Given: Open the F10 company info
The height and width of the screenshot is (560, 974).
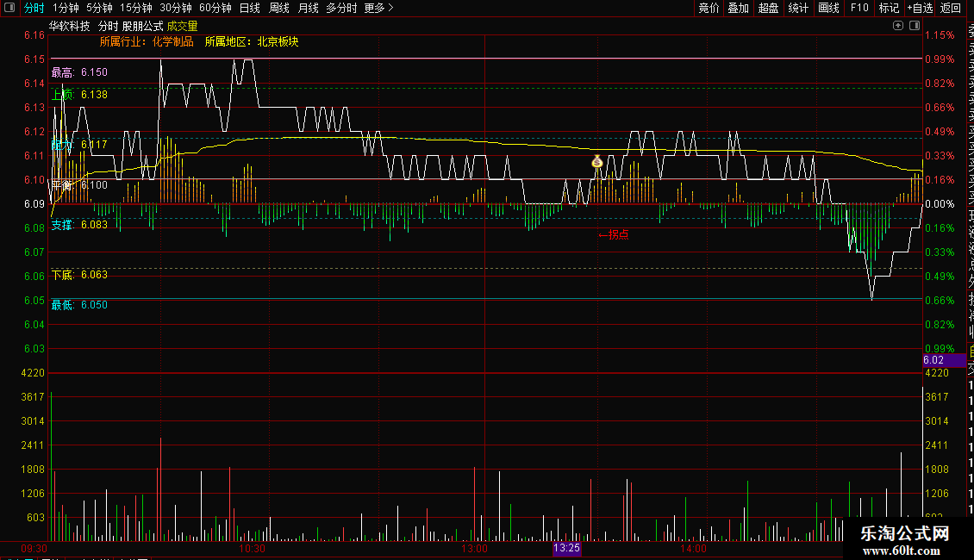Looking at the screenshot, I should (859, 8).
